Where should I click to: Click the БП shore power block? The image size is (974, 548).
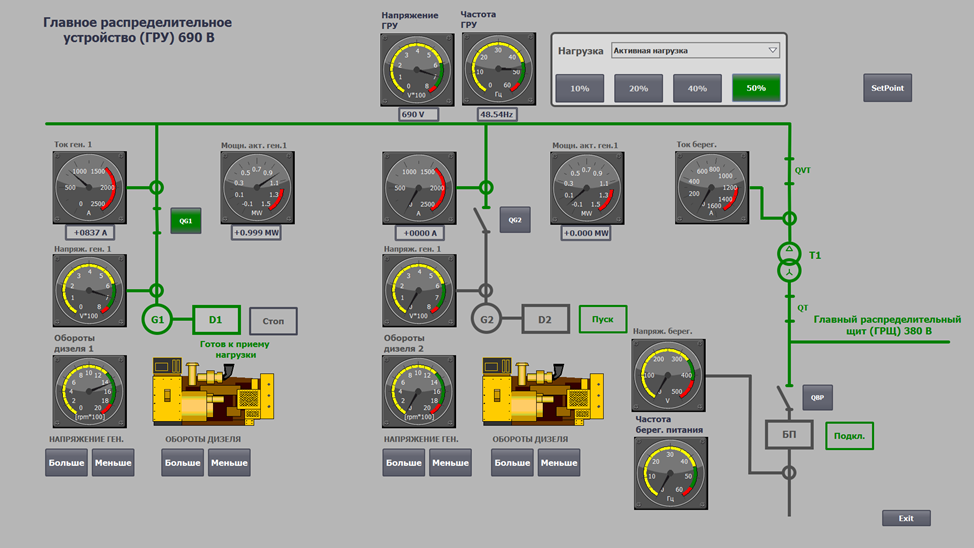pos(789,434)
